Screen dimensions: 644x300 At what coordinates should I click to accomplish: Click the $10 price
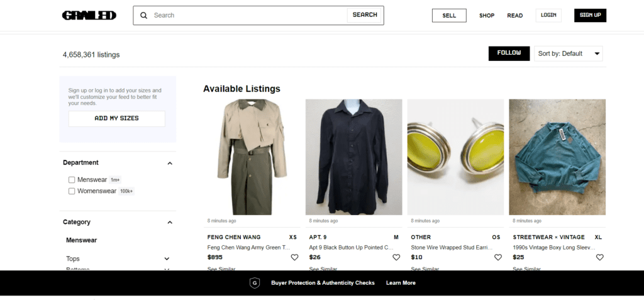[416, 257]
